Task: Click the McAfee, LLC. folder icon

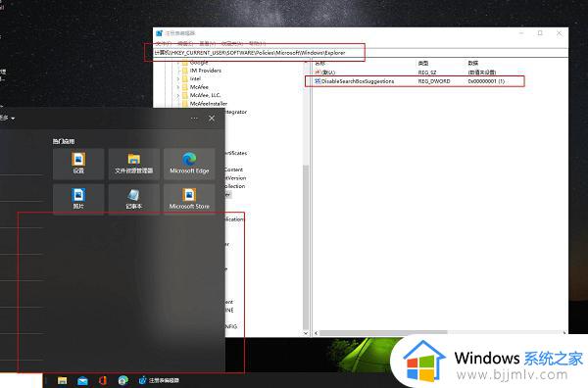Action: 185,95
